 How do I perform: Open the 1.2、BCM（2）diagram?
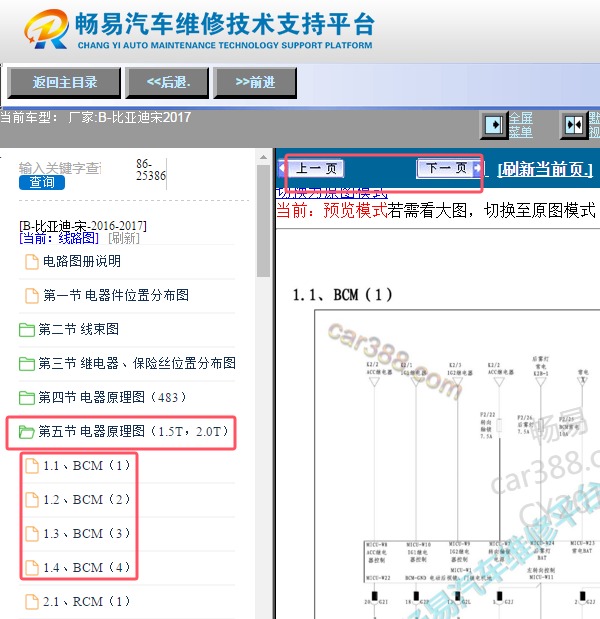click(x=86, y=500)
